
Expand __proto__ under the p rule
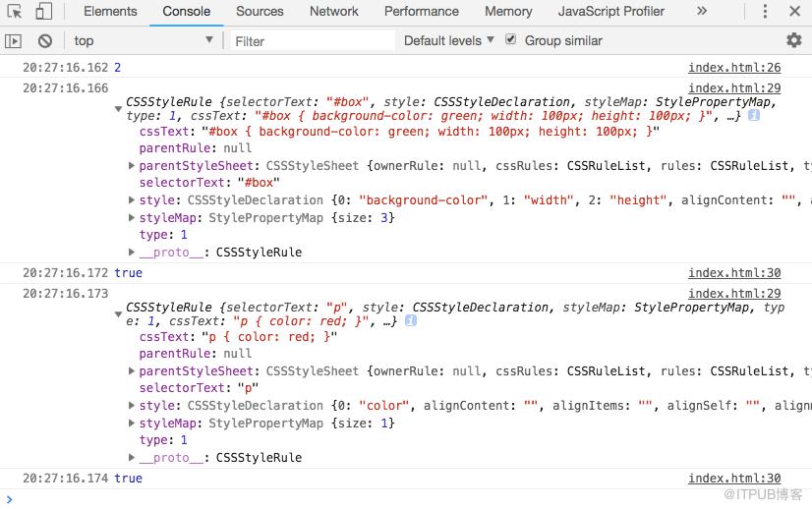coord(132,458)
